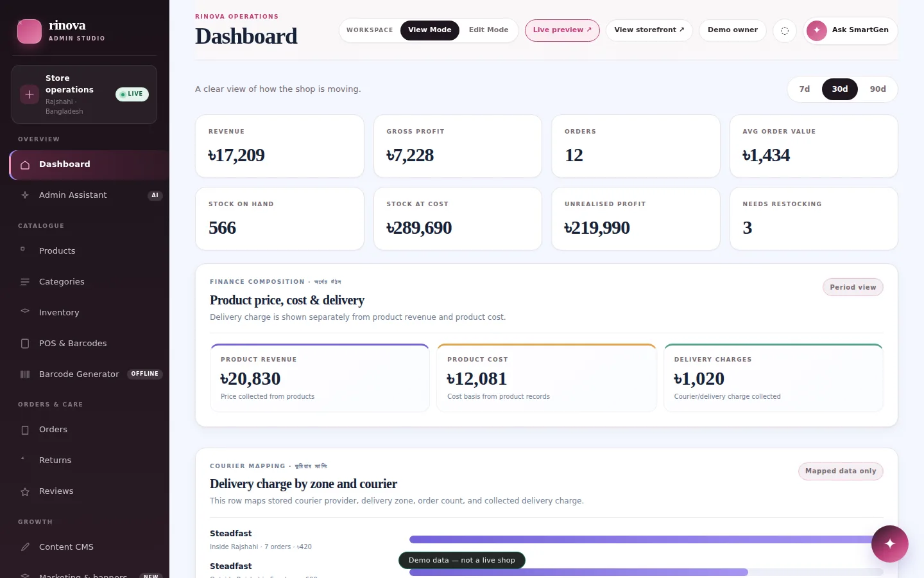This screenshot has height=578, width=924.
Task: Click the Gross Profit ৳7,228 value
Action: (410, 155)
